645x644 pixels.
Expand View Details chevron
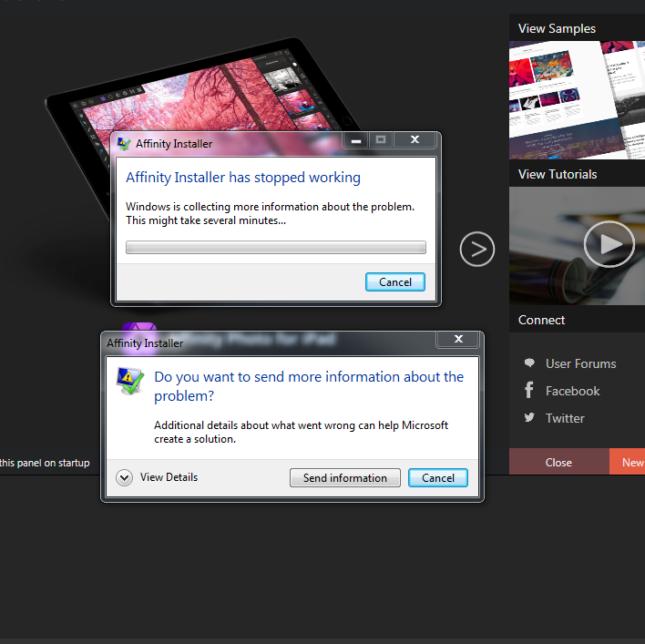click(x=124, y=478)
